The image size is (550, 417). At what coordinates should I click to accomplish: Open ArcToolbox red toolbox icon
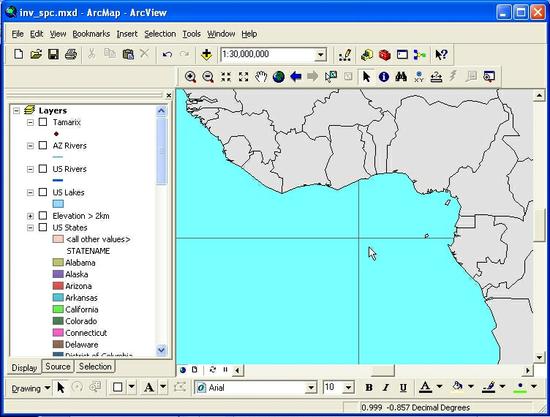click(x=384, y=55)
